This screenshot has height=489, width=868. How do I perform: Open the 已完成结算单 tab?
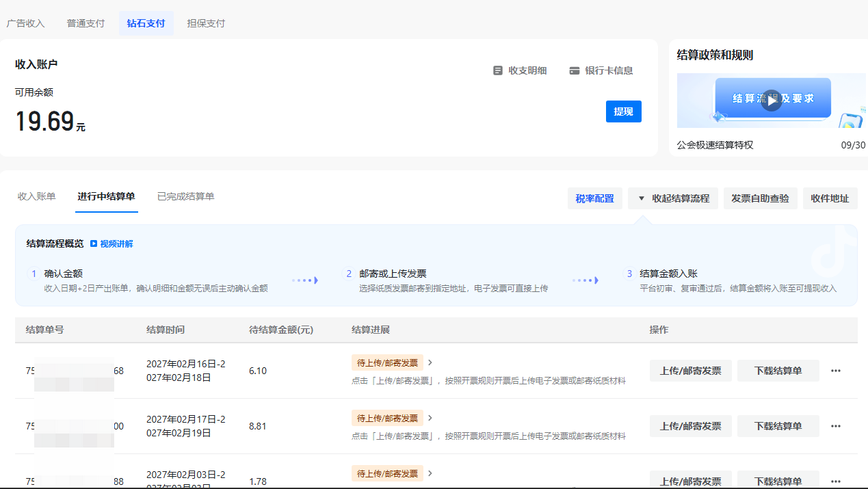click(185, 196)
